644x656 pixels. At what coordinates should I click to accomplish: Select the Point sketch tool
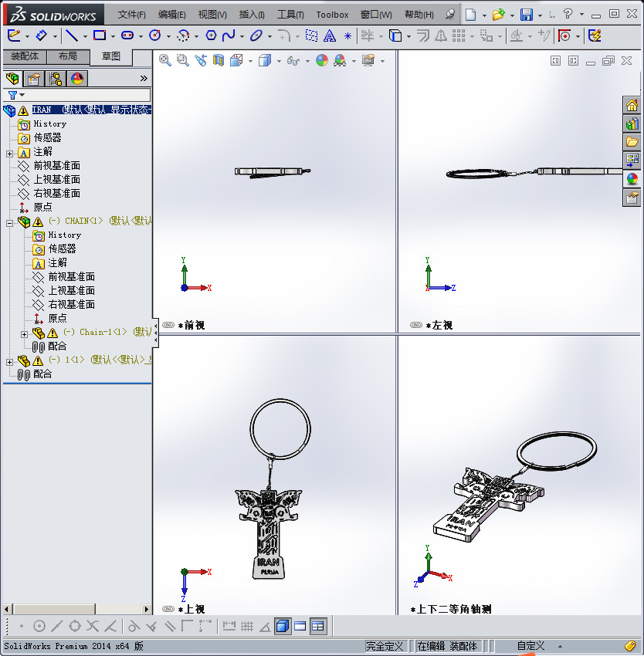[347, 36]
